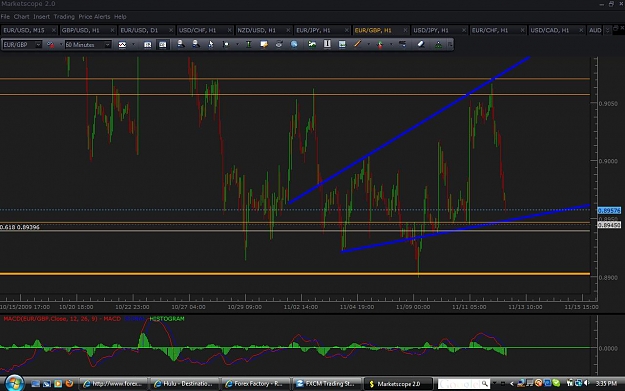Close the EUR/GBP, H1 chart tab

(x=405, y=30)
